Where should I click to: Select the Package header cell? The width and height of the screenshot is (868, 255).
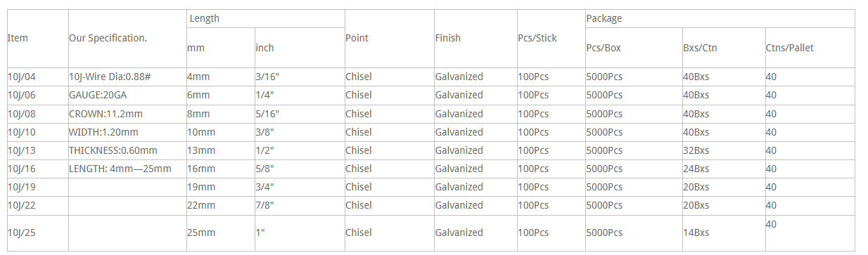point(720,18)
